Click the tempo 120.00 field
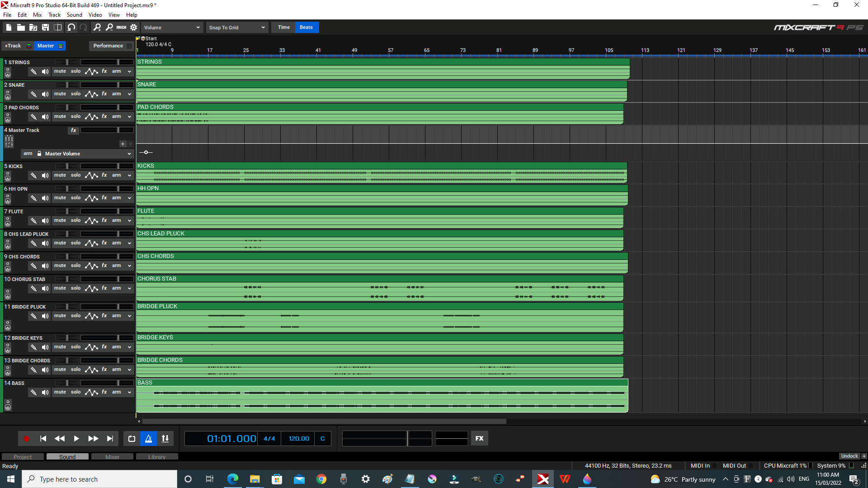The height and width of the screenshot is (488, 868). tap(299, 438)
